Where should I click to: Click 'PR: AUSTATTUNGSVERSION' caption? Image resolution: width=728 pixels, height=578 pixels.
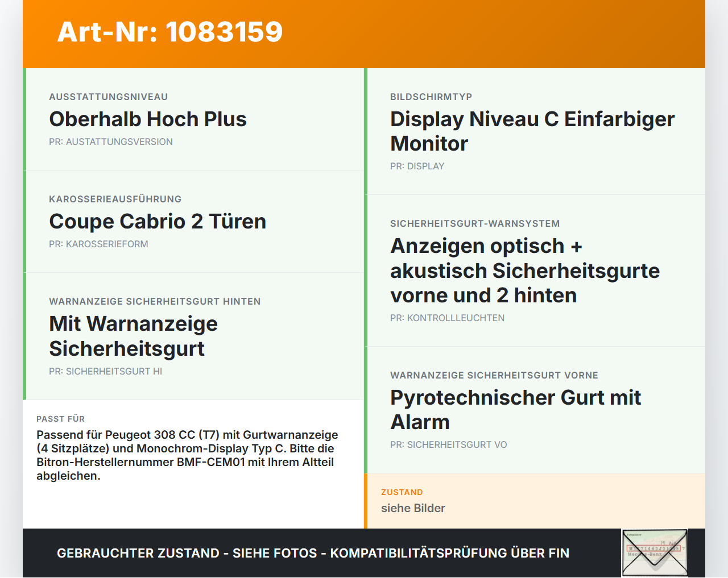point(111,142)
